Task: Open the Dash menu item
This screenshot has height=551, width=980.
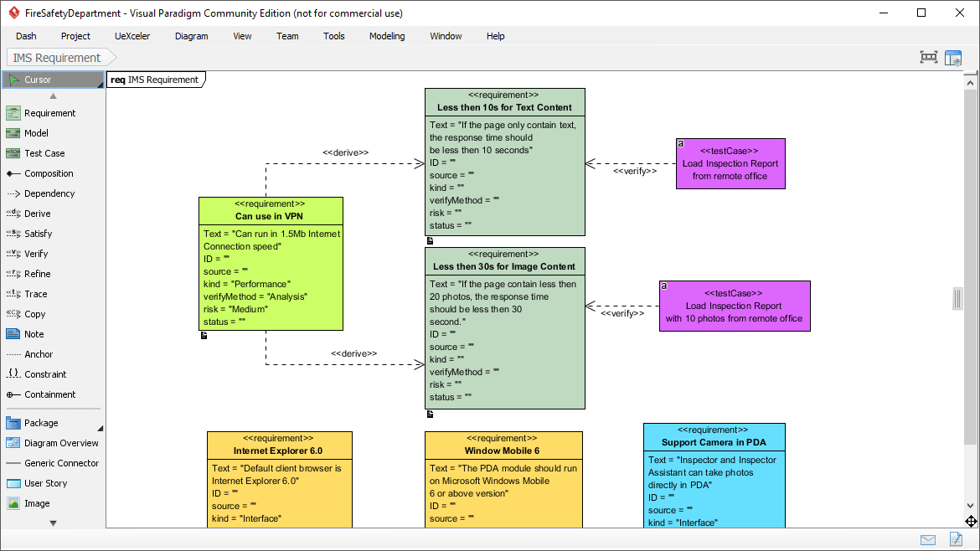Action: tap(26, 36)
